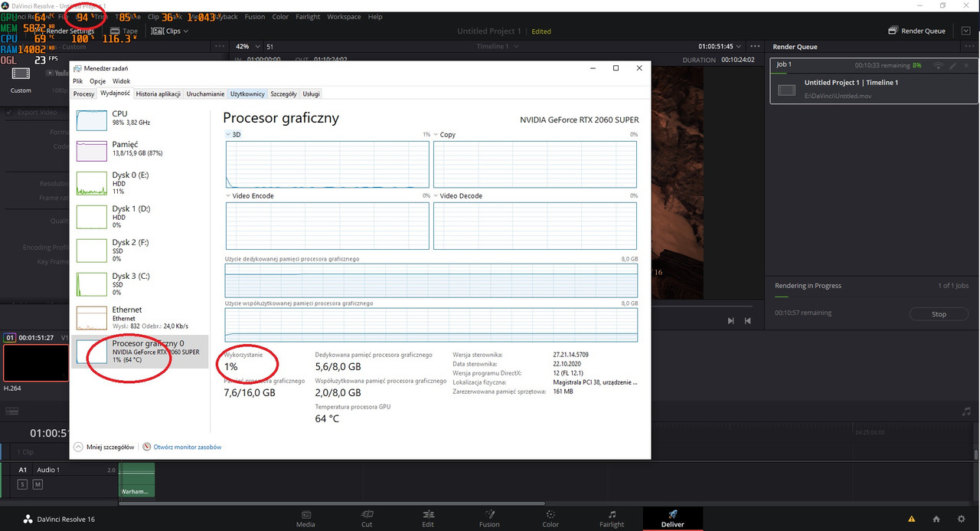Open the Media page
The width and height of the screenshot is (980, 531).
coord(305,519)
